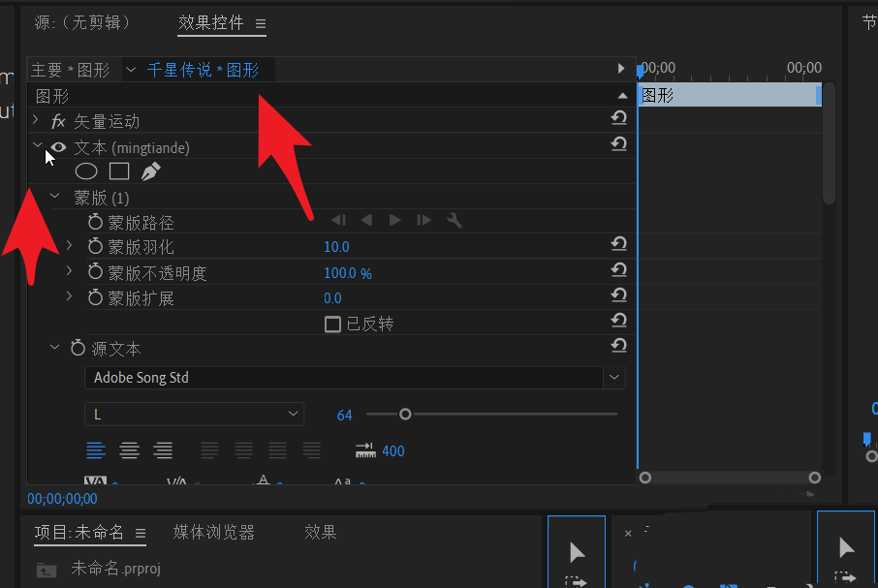878x588 pixels.
Task: Track selected mask forward
Action: (x=394, y=221)
